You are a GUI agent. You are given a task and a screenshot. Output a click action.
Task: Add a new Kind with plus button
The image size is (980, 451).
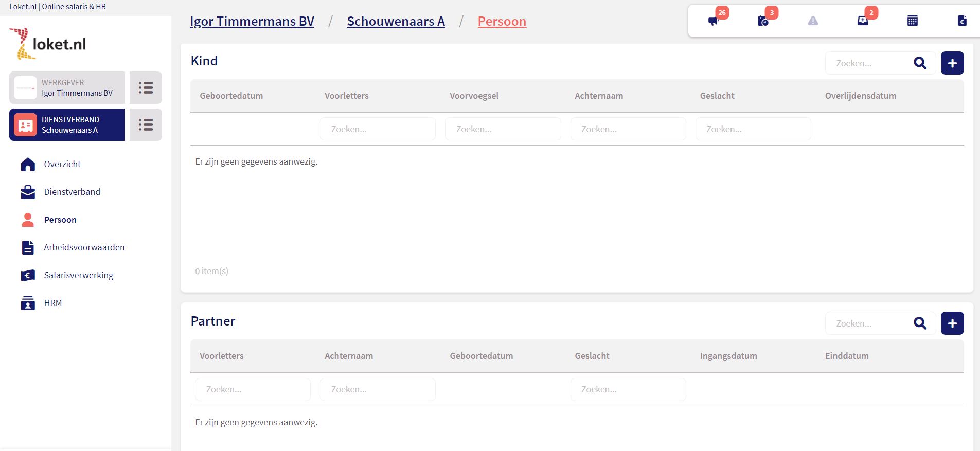click(x=952, y=63)
